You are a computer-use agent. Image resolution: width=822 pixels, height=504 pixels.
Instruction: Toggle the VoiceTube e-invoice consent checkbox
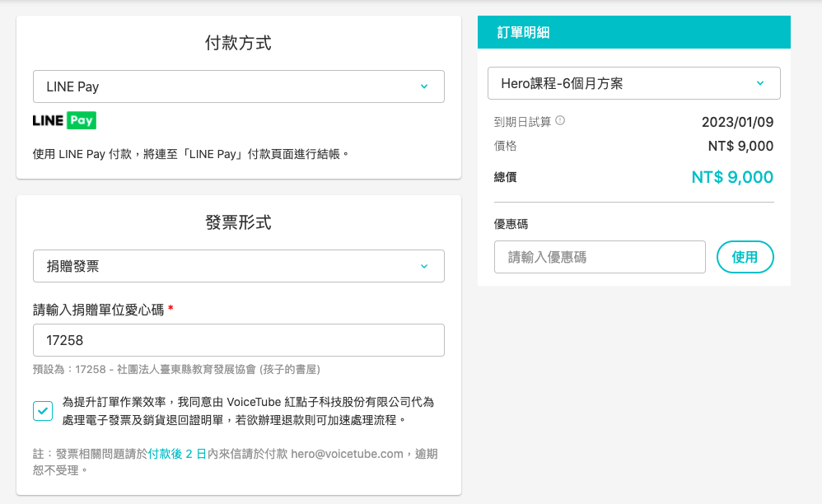pos(43,410)
